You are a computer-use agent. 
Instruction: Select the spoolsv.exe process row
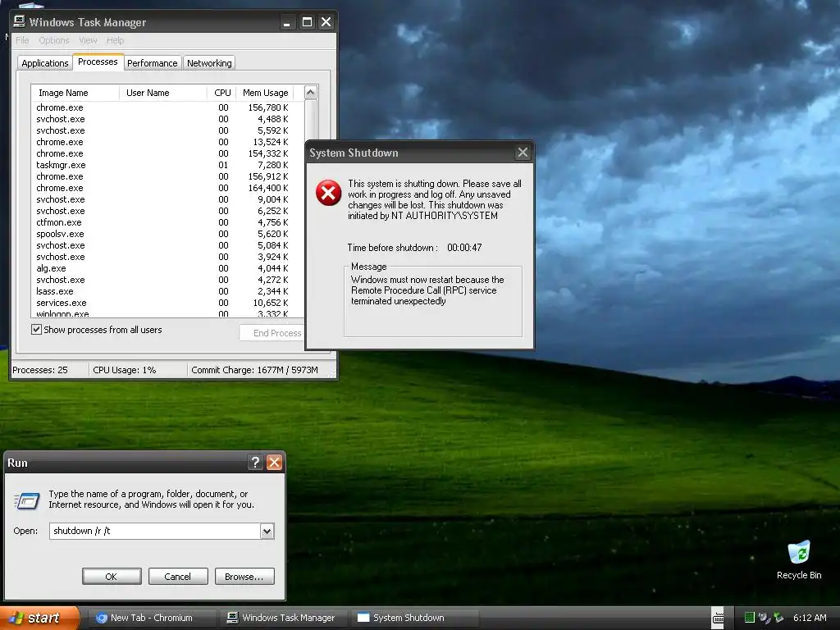[x=162, y=234]
